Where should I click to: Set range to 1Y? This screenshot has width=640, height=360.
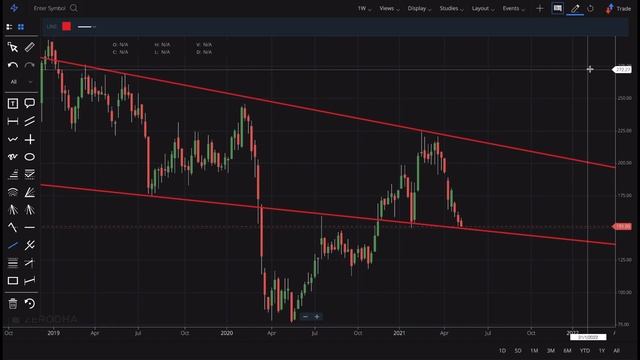(x=602, y=351)
